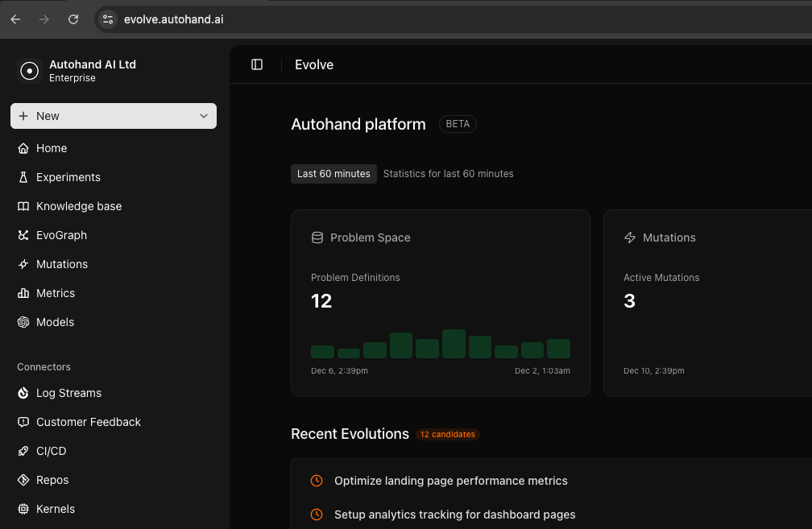
Task: Reload the browser page
Action: click(73, 19)
